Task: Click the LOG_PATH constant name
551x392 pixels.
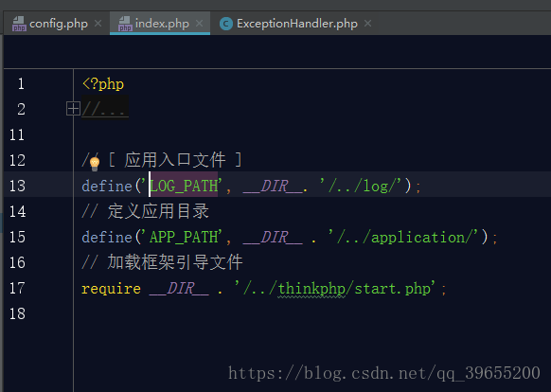Action: coord(184,186)
